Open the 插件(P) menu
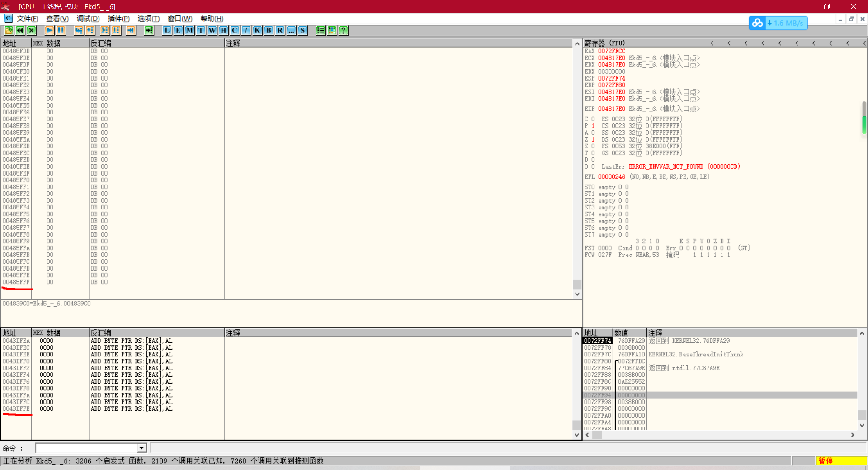The width and height of the screenshot is (868, 470). pos(118,19)
